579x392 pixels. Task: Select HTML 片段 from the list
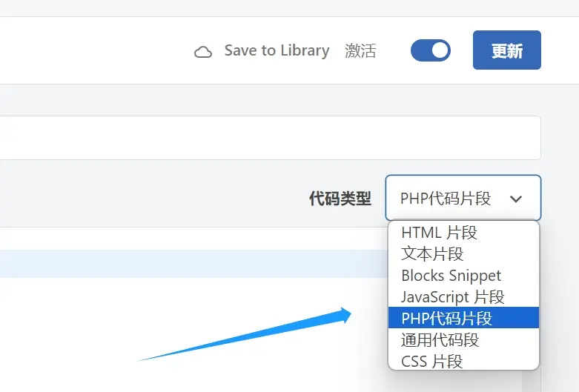(439, 232)
